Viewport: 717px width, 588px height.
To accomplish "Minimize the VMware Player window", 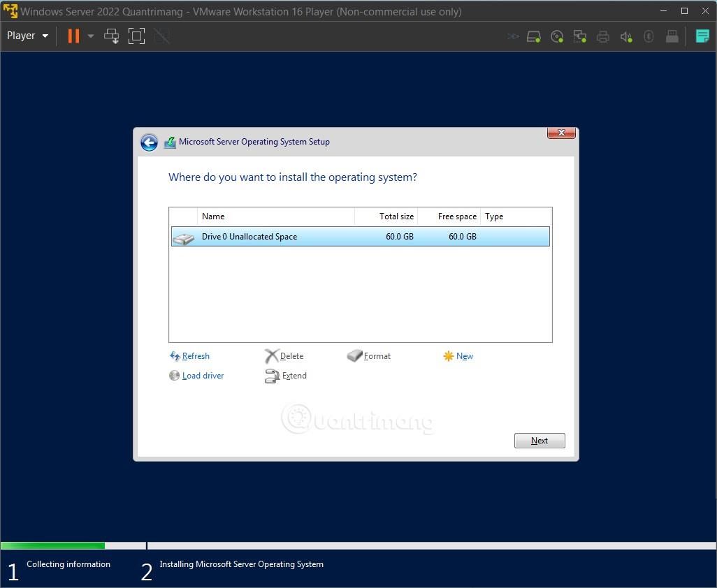I will tap(663, 11).
